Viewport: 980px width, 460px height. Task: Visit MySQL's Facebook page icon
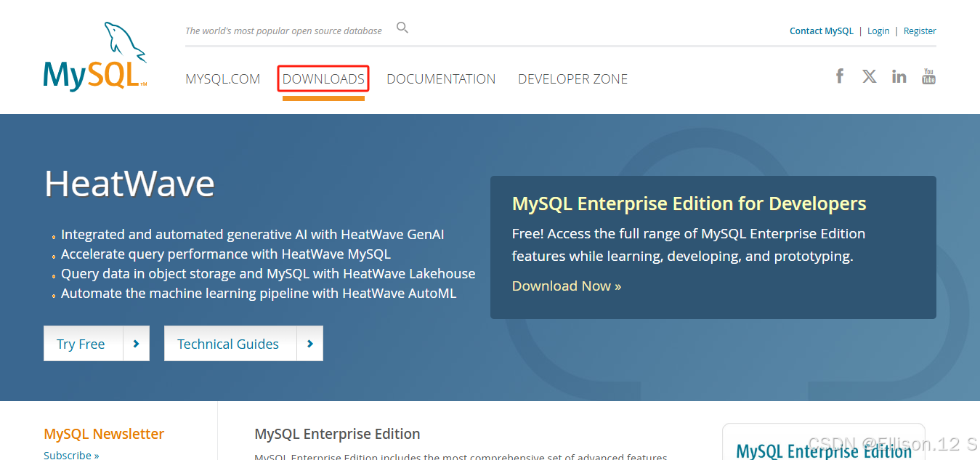(x=840, y=76)
